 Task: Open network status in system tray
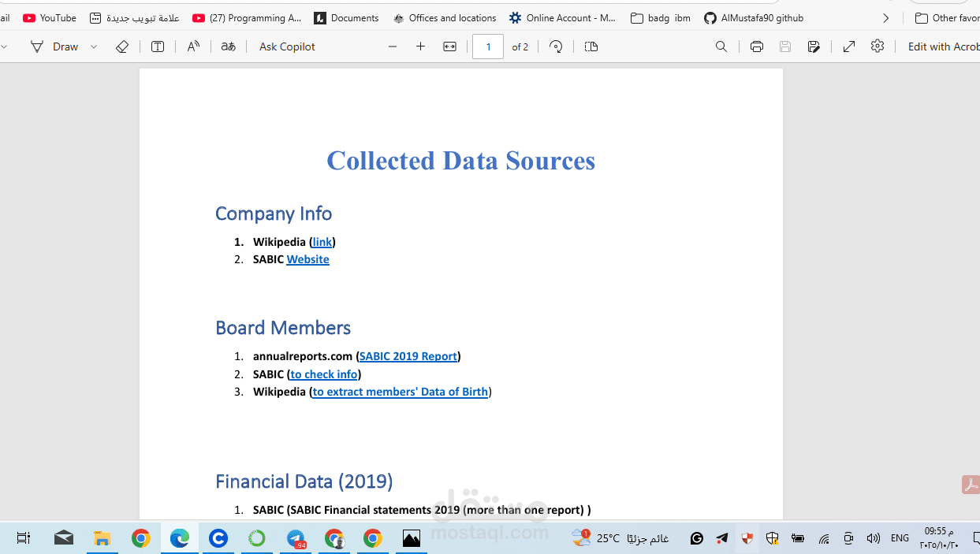[x=824, y=538]
